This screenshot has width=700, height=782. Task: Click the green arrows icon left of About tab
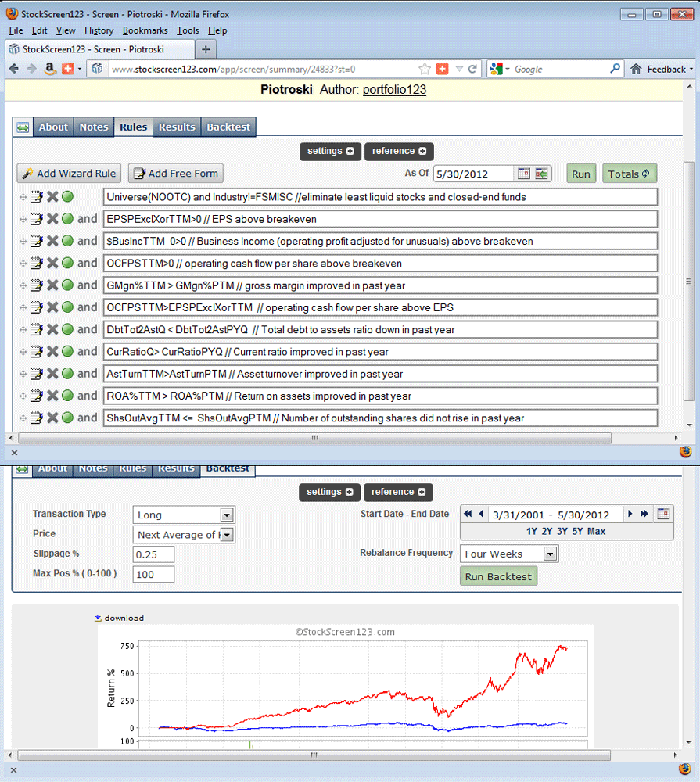[23, 127]
